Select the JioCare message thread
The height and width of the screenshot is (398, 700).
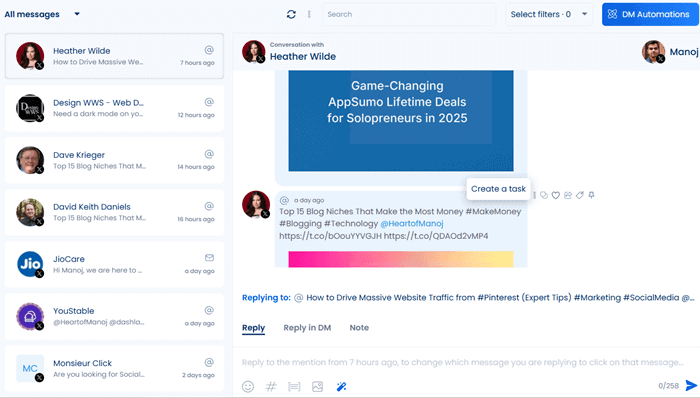[114, 265]
